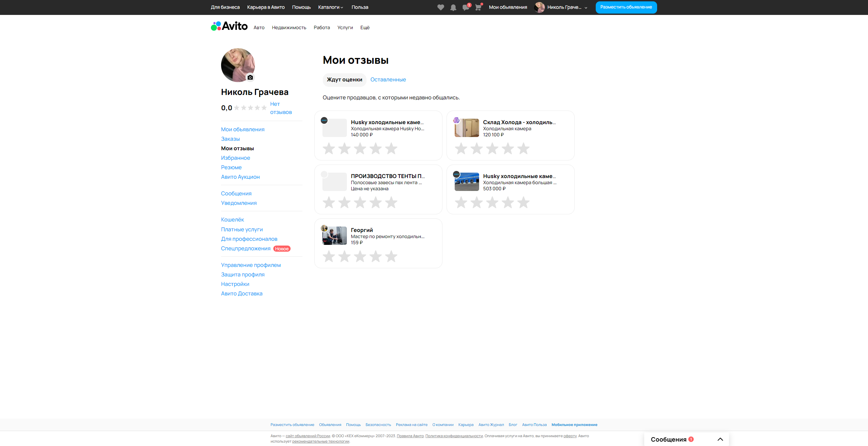Rate Husky 140 000 ₽ listing three stars
The height and width of the screenshot is (446, 868).
click(360, 149)
